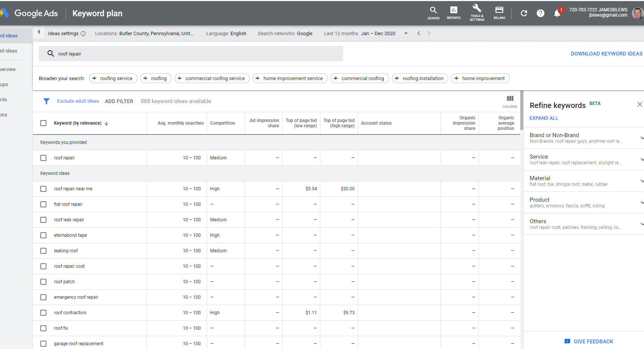
Task: Open the Reports icon
Action: pyautogui.click(x=453, y=13)
